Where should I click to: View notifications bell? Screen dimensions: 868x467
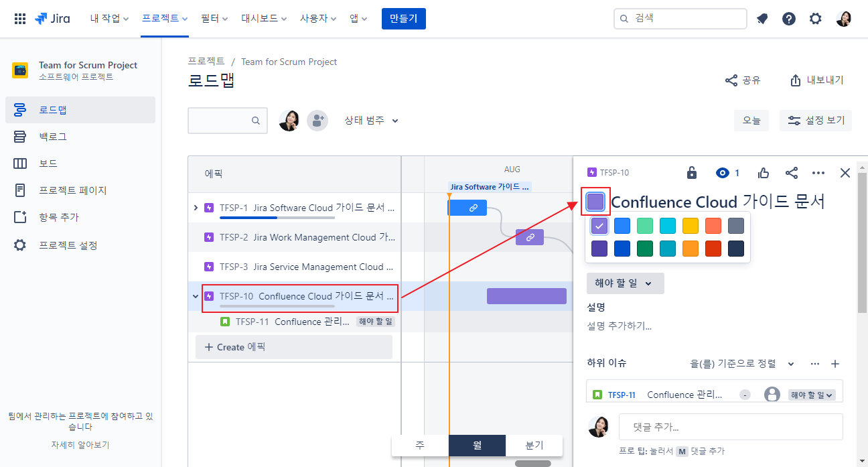tap(762, 19)
